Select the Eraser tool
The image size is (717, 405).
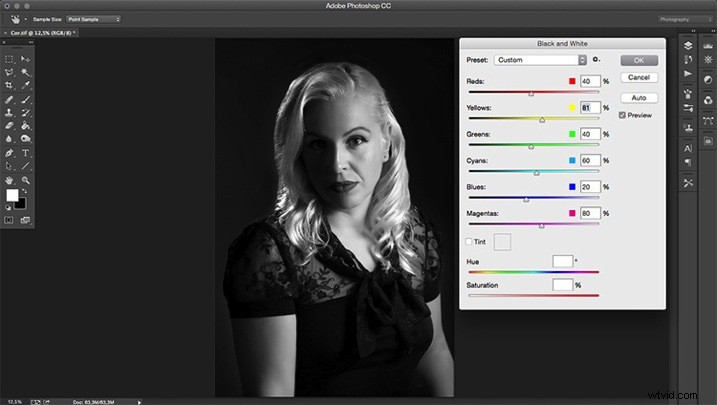click(9, 126)
